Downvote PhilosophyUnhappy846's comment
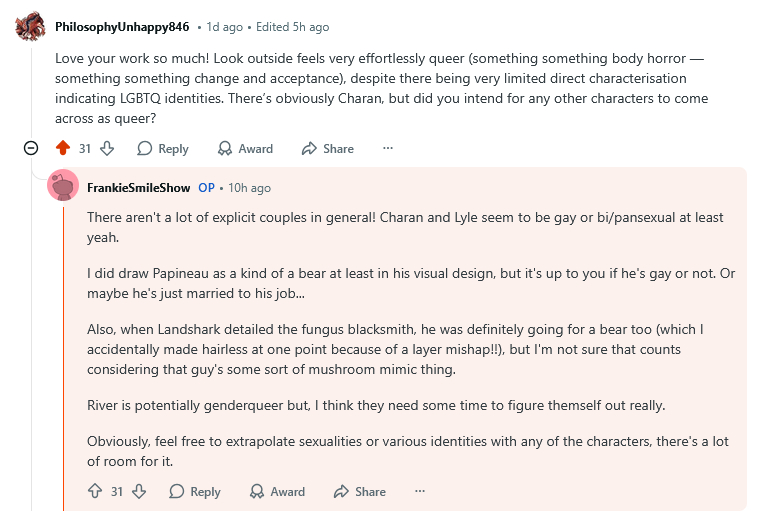763x511 pixels. (x=107, y=148)
